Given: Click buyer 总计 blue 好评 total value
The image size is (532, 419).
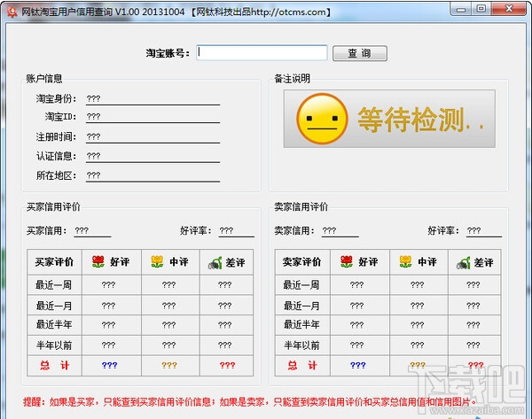Looking at the screenshot, I should pyautogui.click(x=109, y=366).
